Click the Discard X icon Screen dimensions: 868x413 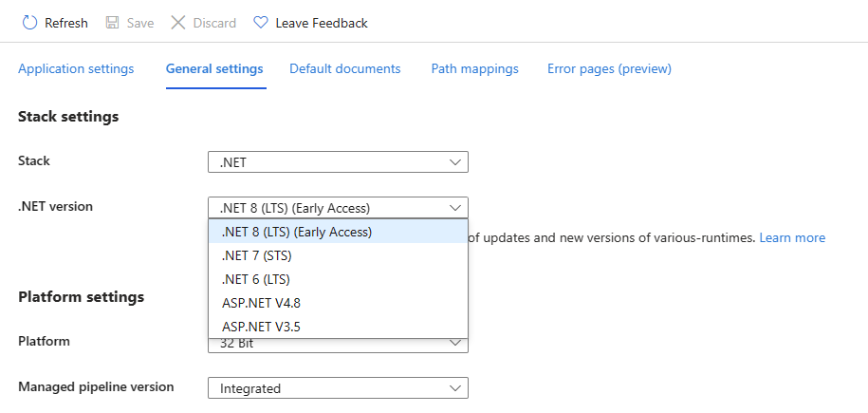coord(177,23)
